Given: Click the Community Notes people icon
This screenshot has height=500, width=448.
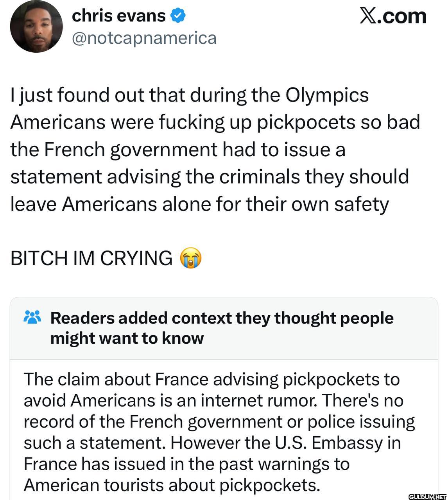Looking at the screenshot, I should 32,317.
